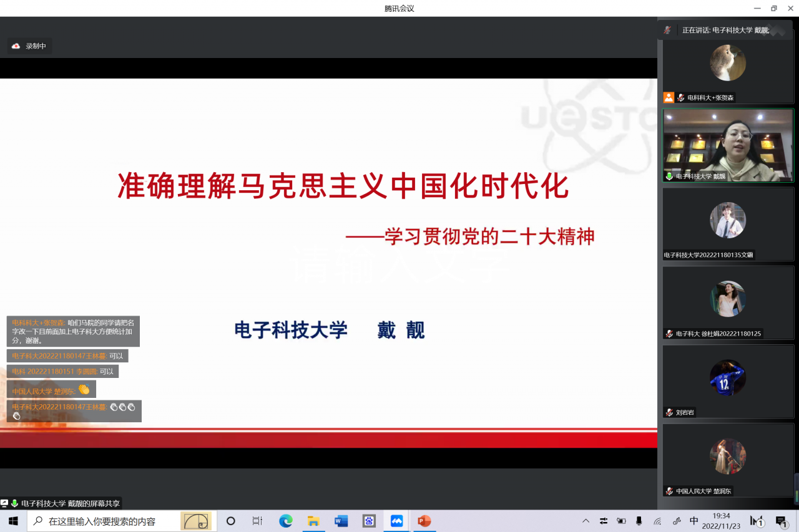Click the muted microphone icon in speaking bar
The width and height of the screenshot is (799, 532).
667,30
